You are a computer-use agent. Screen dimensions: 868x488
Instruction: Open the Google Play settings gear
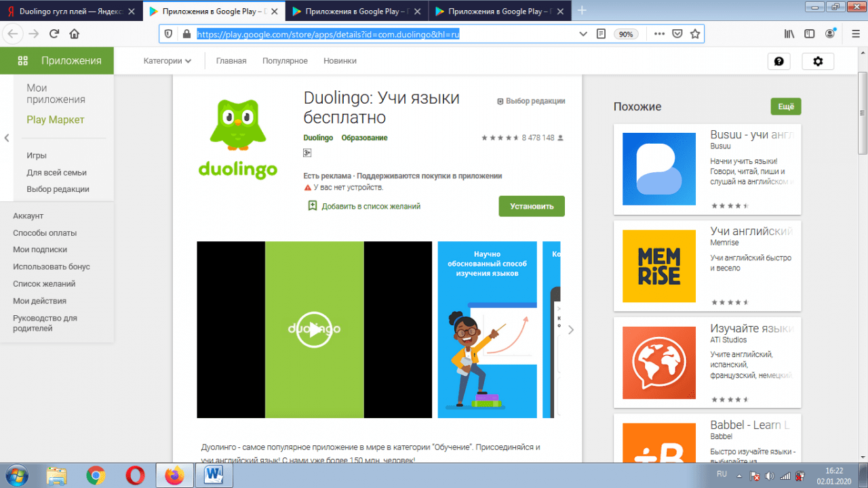click(x=818, y=61)
